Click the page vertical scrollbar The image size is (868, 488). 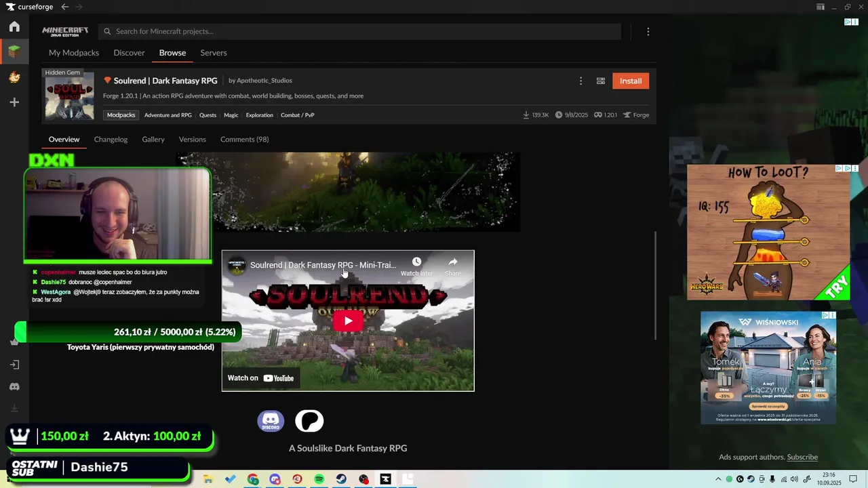[x=655, y=285]
